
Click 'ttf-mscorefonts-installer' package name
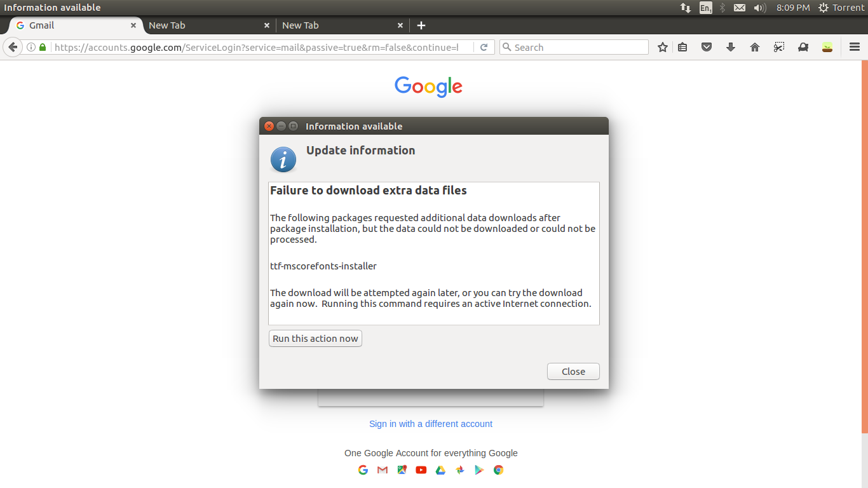click(x=323, y=266)
